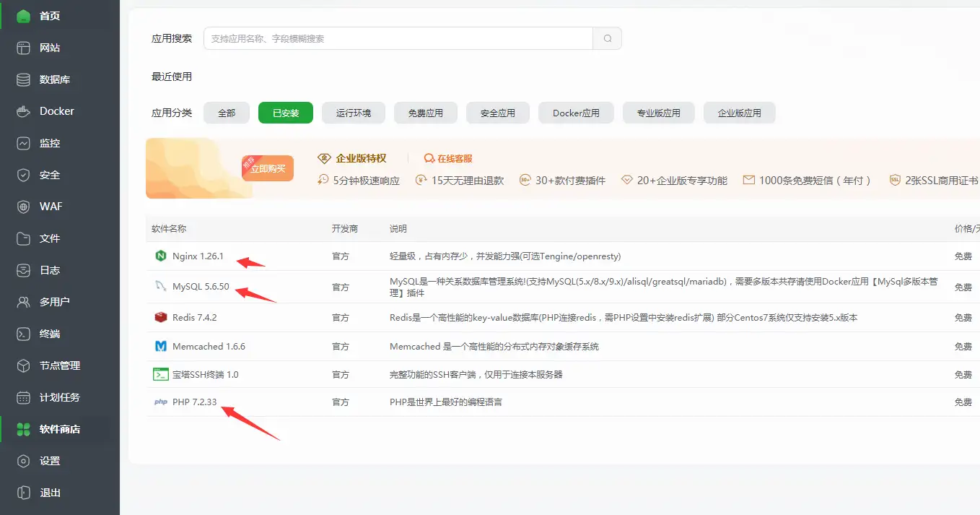
Task: Select the 免费应用 filter tab
Action: [425, 112]
